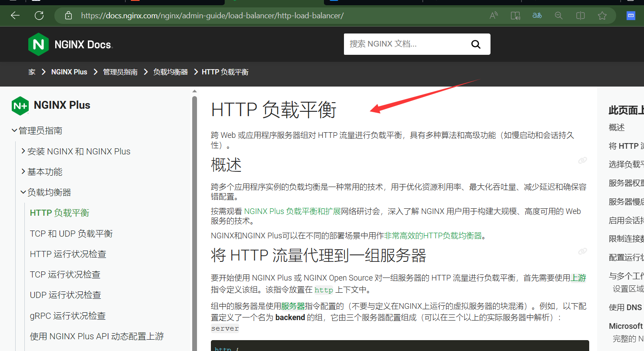The image size is (644, 351).
Task: Open HTTP 运行状况检查 page
Action: 68,254
